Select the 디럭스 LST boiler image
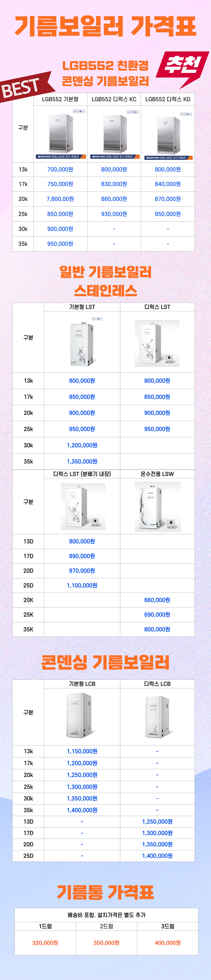This screenshot has width=211, height=980. (x=157, y=343)
